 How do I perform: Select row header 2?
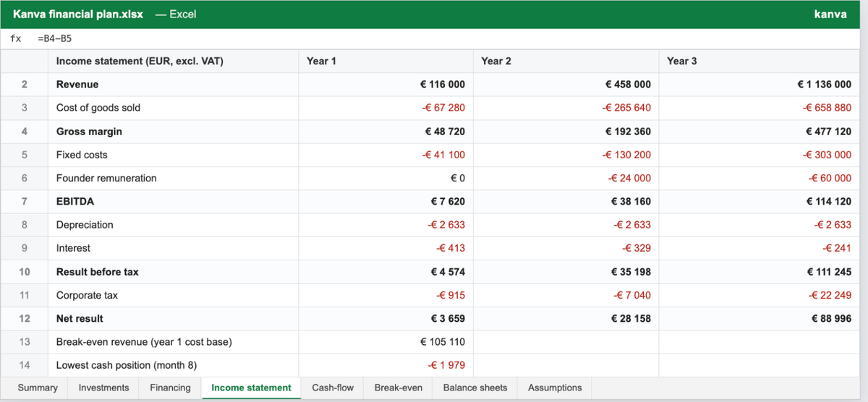25,85
